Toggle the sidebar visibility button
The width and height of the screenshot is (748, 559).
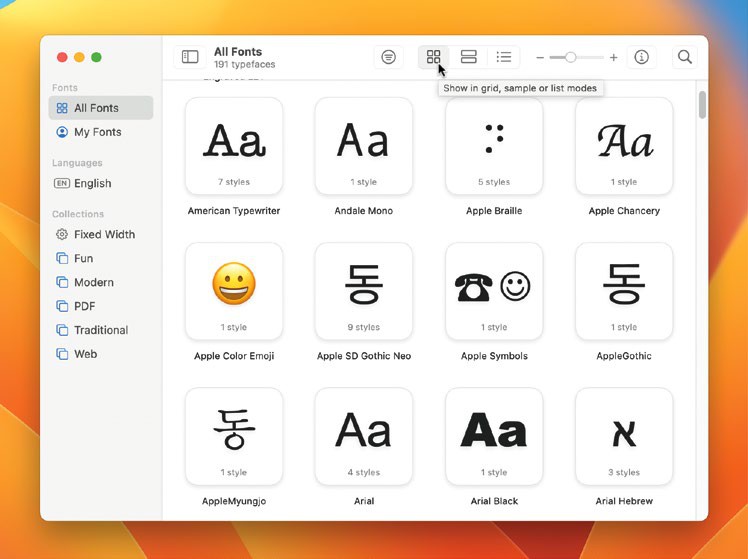click(x=190, y=58)
